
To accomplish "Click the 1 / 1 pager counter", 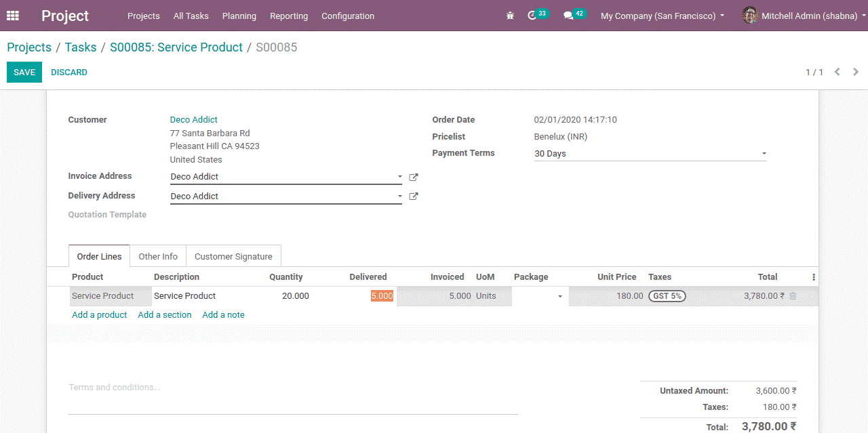I will [814, 72].
